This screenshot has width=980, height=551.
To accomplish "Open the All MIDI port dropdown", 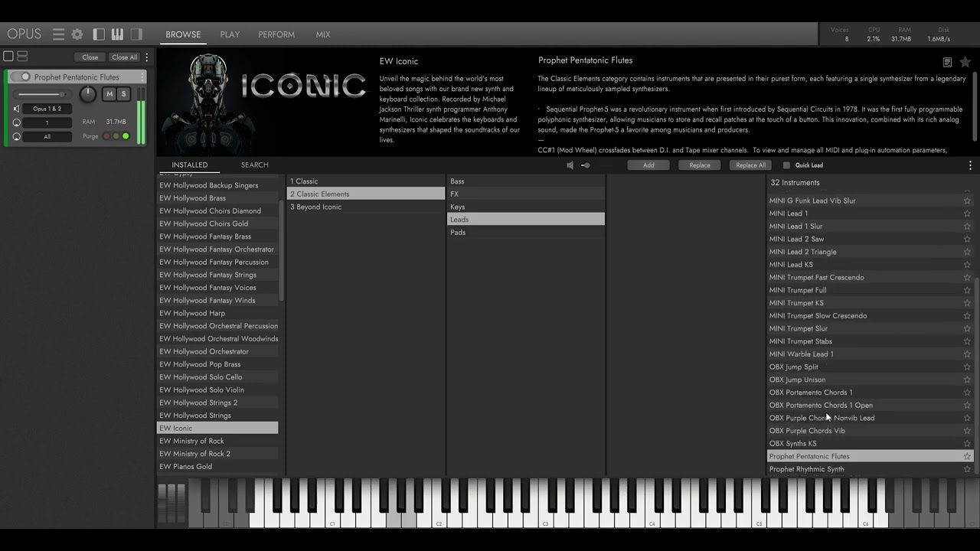I will [x=47, y=137].
